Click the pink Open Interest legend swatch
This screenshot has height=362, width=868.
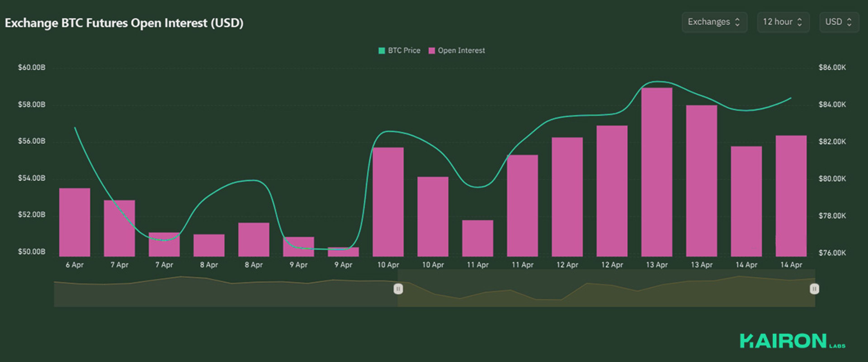431,51
